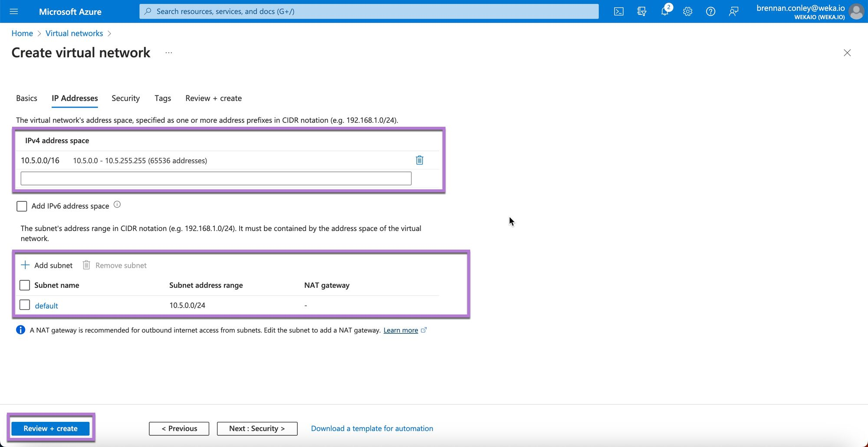Enable Add IPv6 address space checkbox

click(x=22, y=206)
